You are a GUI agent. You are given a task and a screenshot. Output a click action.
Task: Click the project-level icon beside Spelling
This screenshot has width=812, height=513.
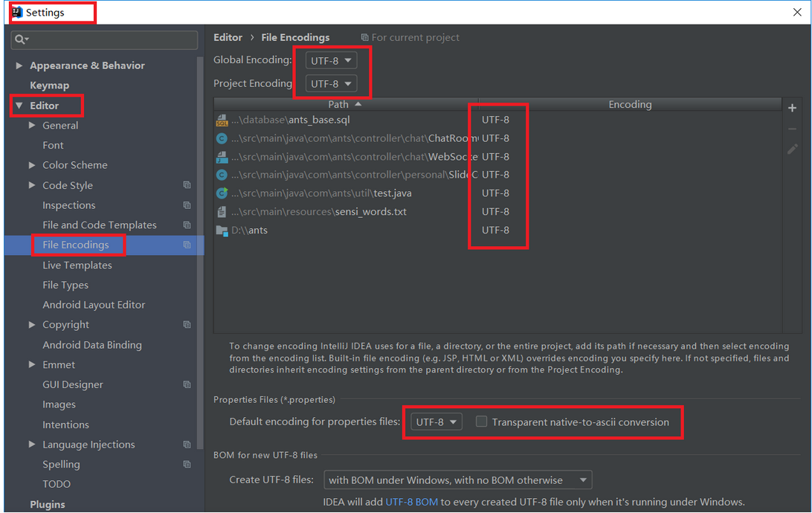point(187,465)
